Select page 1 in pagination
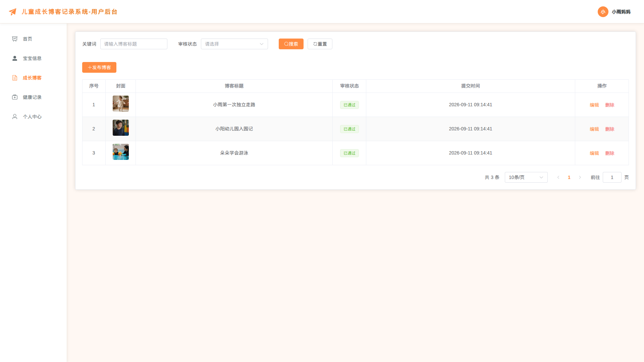 tap(569, 177)
